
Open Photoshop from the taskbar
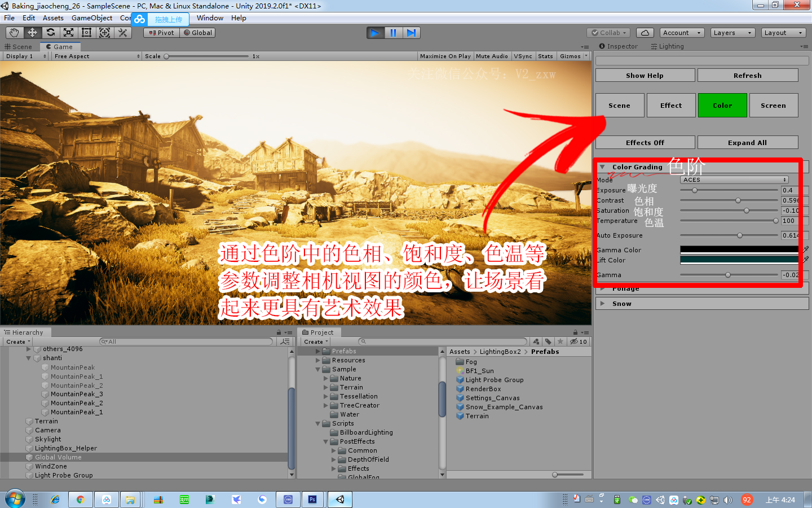pyautogui.click(x=312, y=500)
